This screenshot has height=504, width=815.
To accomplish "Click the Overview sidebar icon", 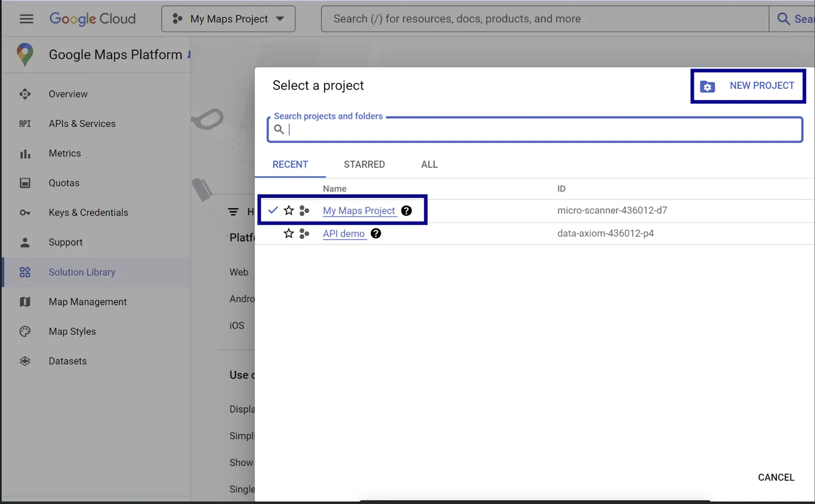I will click(25, 94).
